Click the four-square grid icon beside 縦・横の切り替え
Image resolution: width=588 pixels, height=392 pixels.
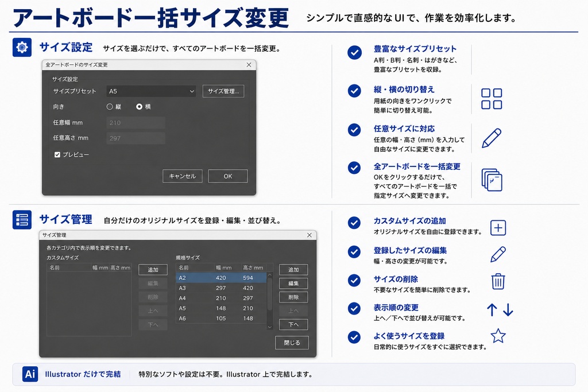(492, 99)
